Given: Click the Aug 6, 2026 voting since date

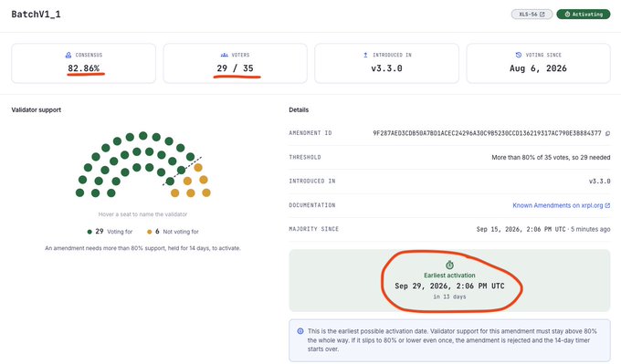Looking at the screenshot, I should tap(538, 68).
